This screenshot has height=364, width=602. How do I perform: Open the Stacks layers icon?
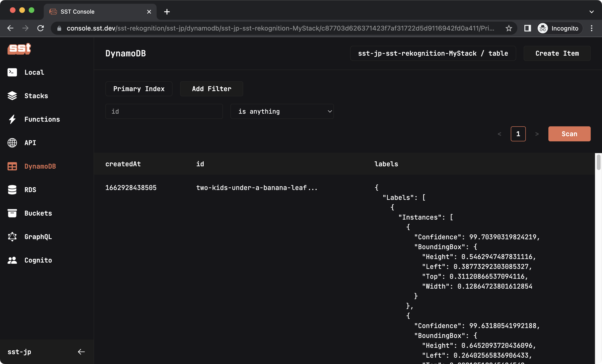point(12,96)
